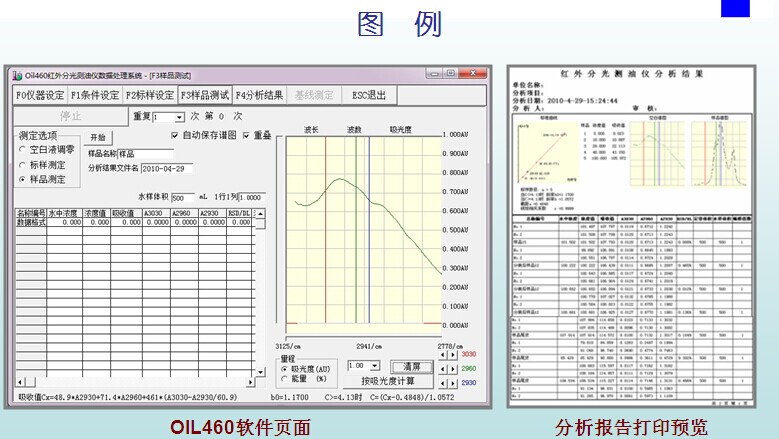Click the 吸收值 column header
The image size is (779, 439).
[126, 214]
